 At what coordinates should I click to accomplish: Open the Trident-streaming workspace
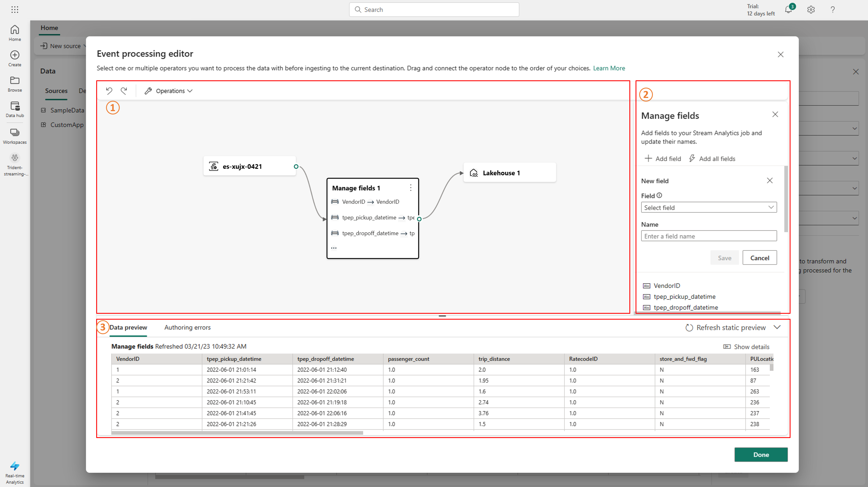tap(15, 165)
